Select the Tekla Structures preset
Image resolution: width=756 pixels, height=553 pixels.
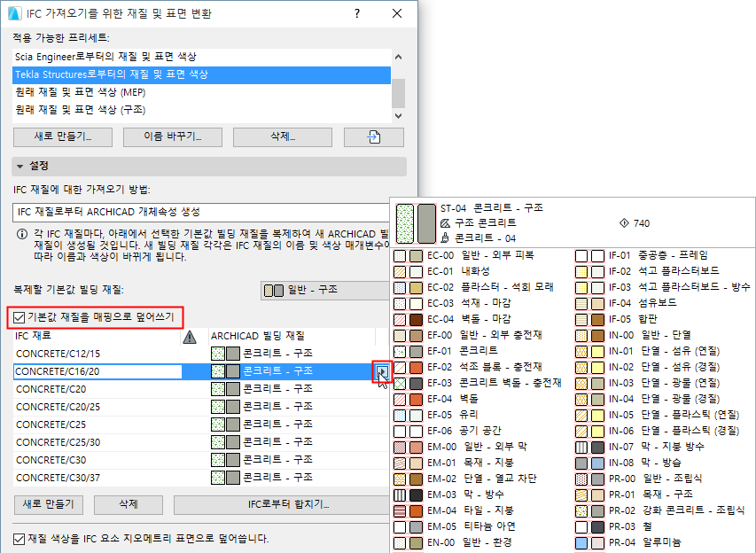(x=201, y=74)
